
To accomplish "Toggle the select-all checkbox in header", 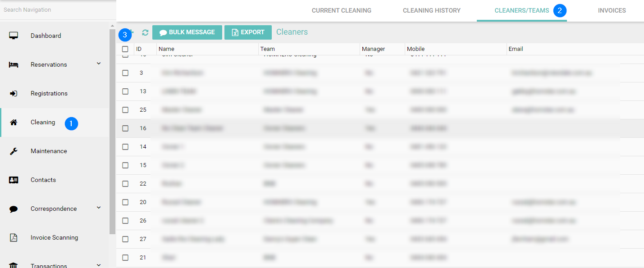I will [x=125, y=49].
